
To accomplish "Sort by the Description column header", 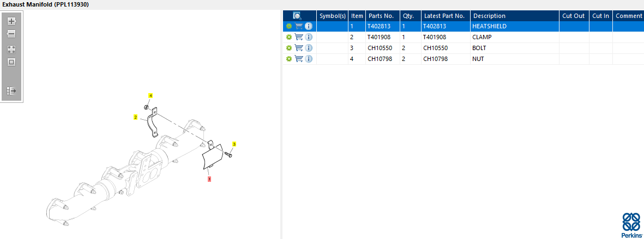I will click(515, 16).
